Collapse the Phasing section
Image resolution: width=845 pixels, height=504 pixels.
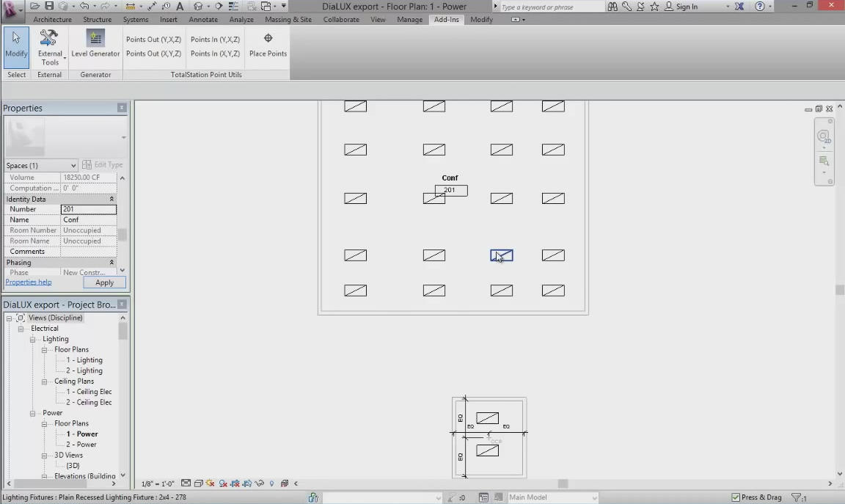(x=111, y=263)
